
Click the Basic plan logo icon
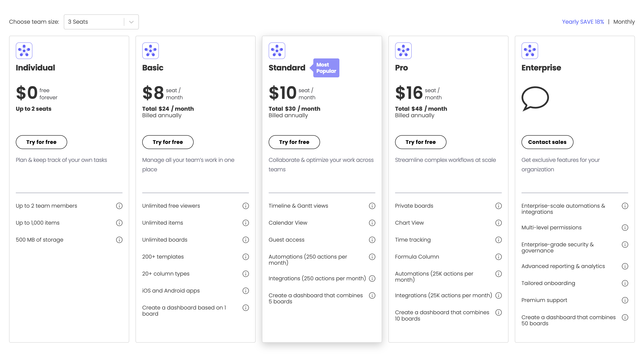[x=150, y=50]
